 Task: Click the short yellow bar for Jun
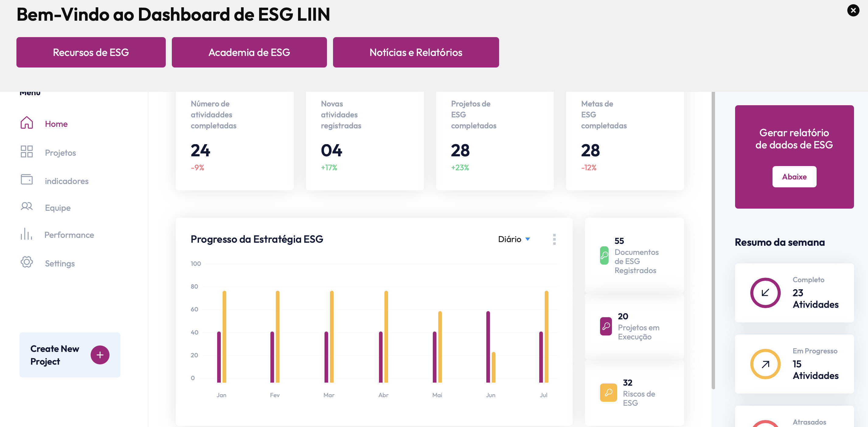click(493, 367)
